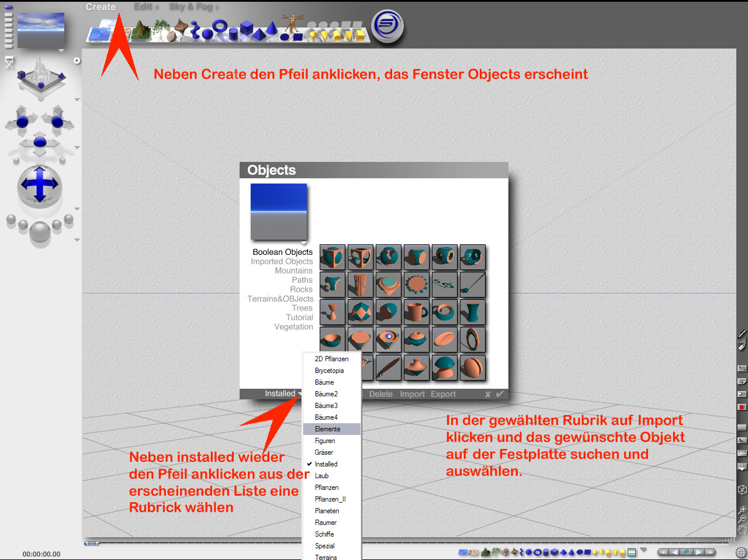Click the timeline scrubber handle
748x560 pixels.
(x=92, y=544)
